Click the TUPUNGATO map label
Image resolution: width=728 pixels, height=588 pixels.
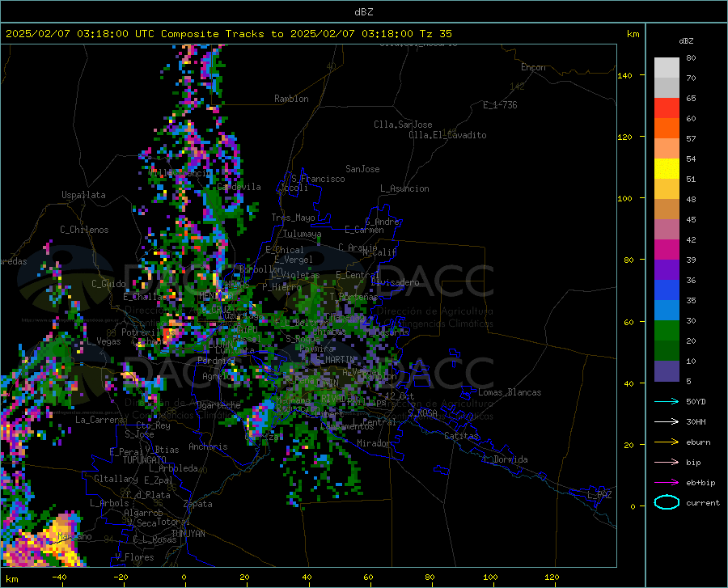[145, 460]
